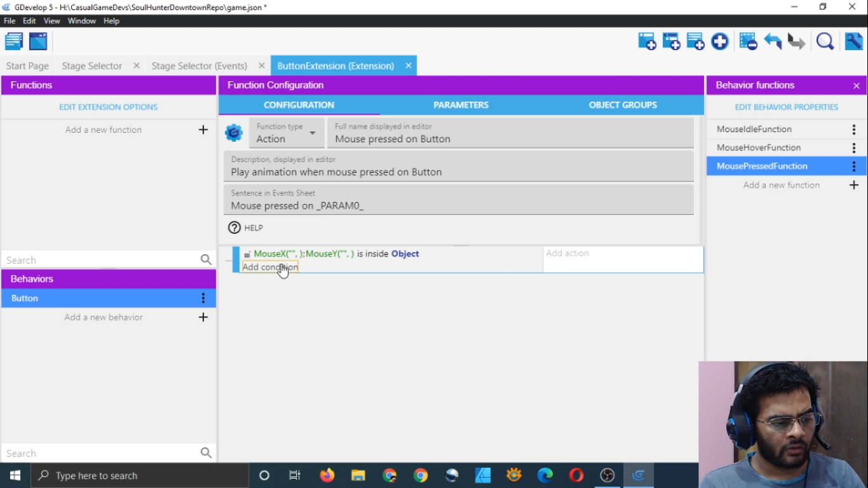
Task: Search in events with magnifier icon
Action: pyautogui.click(x=825, y=42)
